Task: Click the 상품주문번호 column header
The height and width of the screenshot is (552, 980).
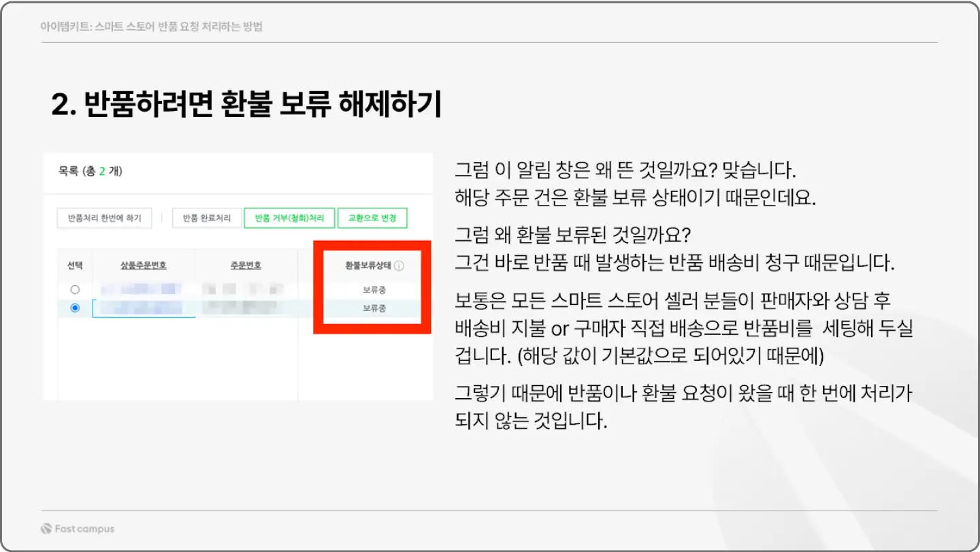Action: point(144,265)
